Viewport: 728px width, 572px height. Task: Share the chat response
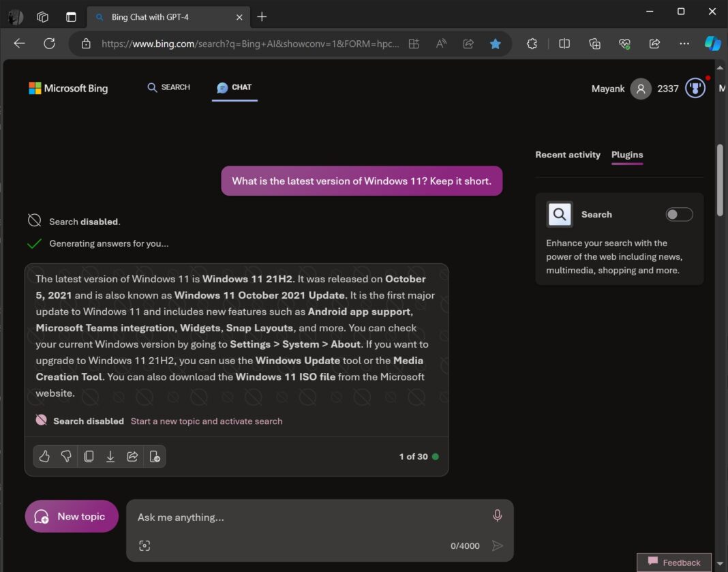coord(132,456)
